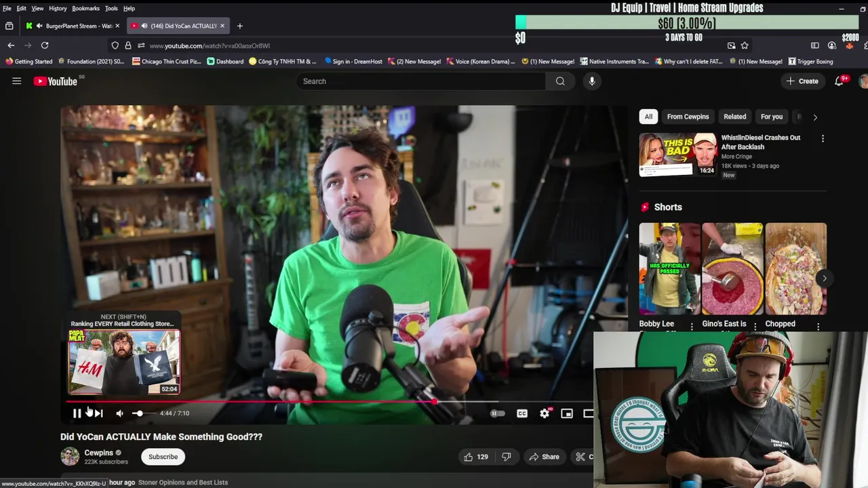Open the Bookmarks menu

tap(85, 8)
